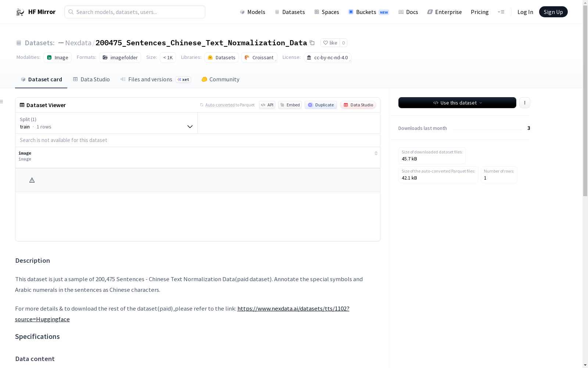Open Docs in the navigation bar

(x=408, y=12)
